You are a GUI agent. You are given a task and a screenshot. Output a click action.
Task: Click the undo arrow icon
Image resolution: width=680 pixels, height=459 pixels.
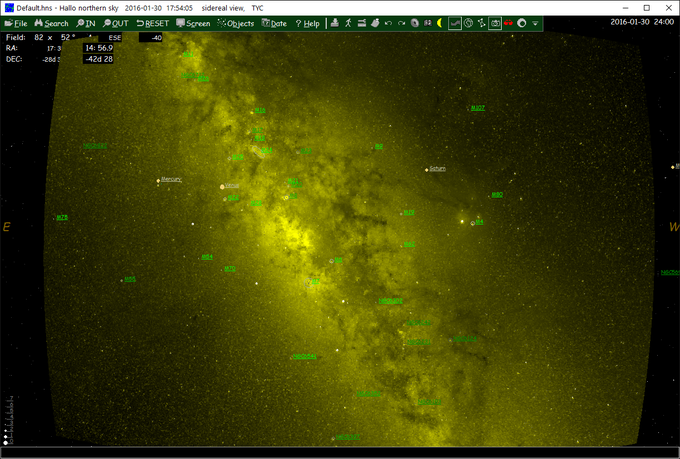(388, 23)
